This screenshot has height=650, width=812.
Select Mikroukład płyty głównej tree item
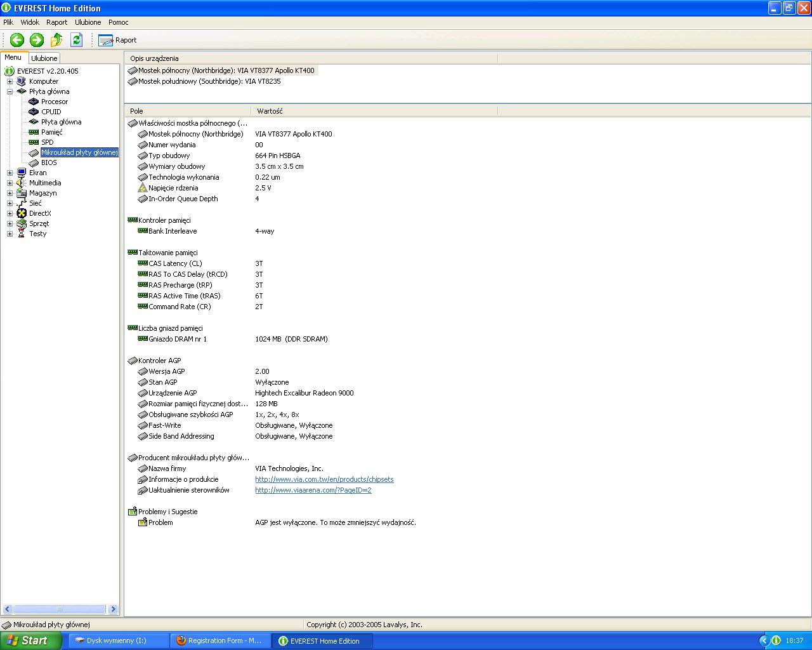[79, 152]
